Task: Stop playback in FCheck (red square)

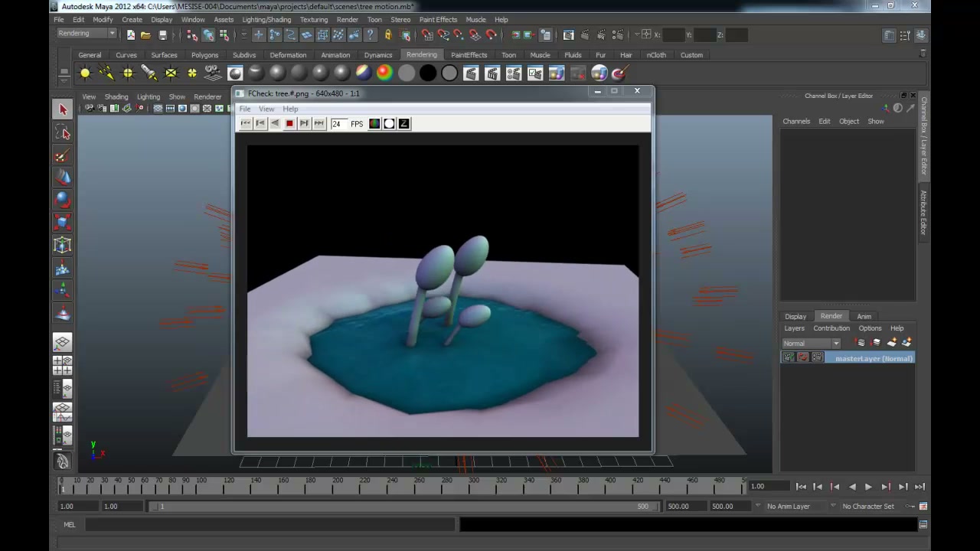Action: (x=289, y=123)
